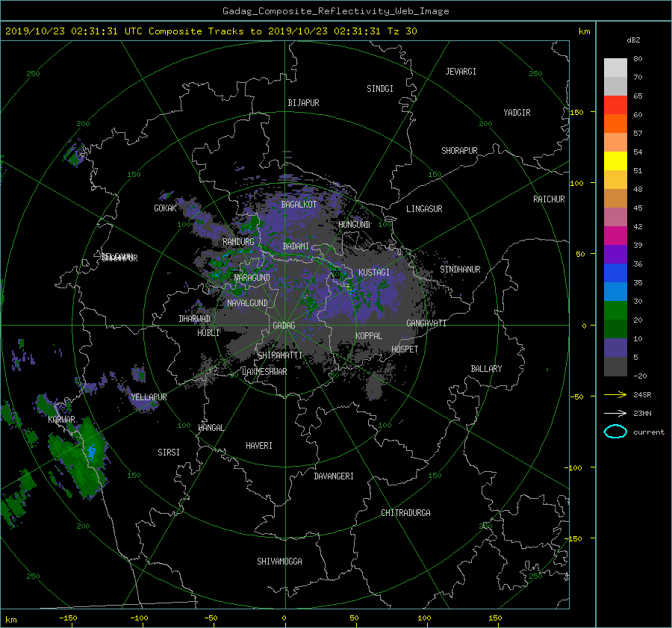Click the cyan 'current' ellipse legend icon
672x628 pixels.
pos(615,432)
